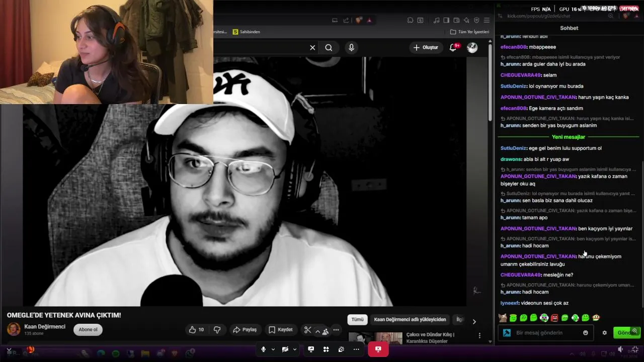The height and width of the screenshot is (362, 644).
Task: Open the activities apps grid in call bar
Action: [x=326, y=349]
